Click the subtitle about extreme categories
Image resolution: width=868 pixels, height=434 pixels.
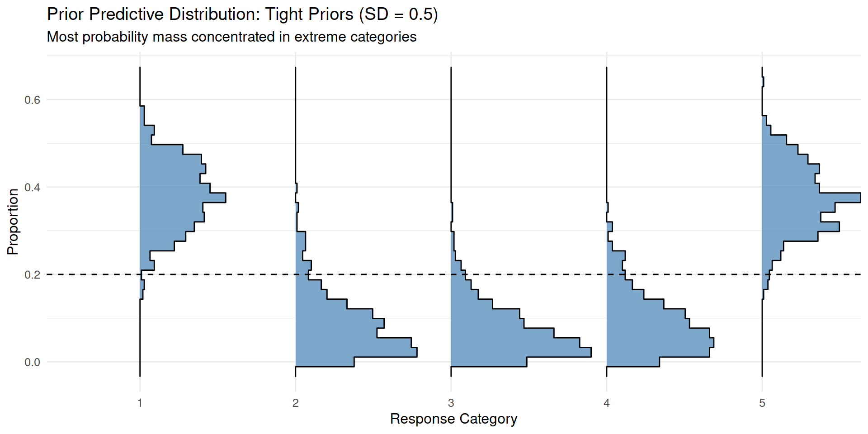(231, 37)
